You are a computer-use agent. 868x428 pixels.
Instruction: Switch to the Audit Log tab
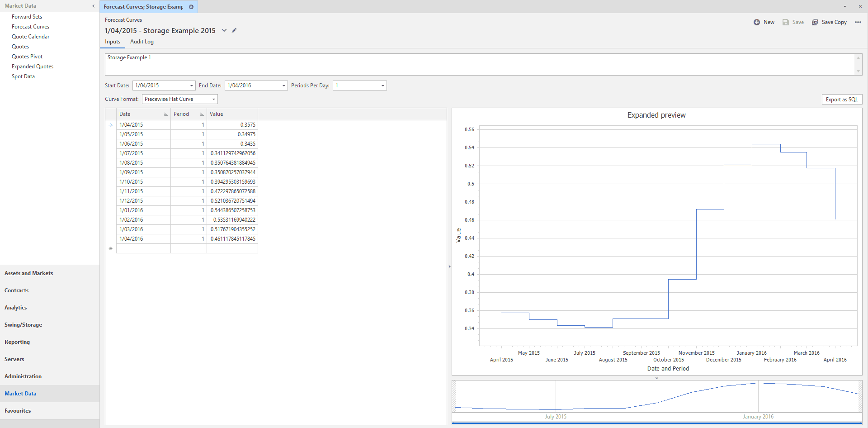[x=142, y=42]
